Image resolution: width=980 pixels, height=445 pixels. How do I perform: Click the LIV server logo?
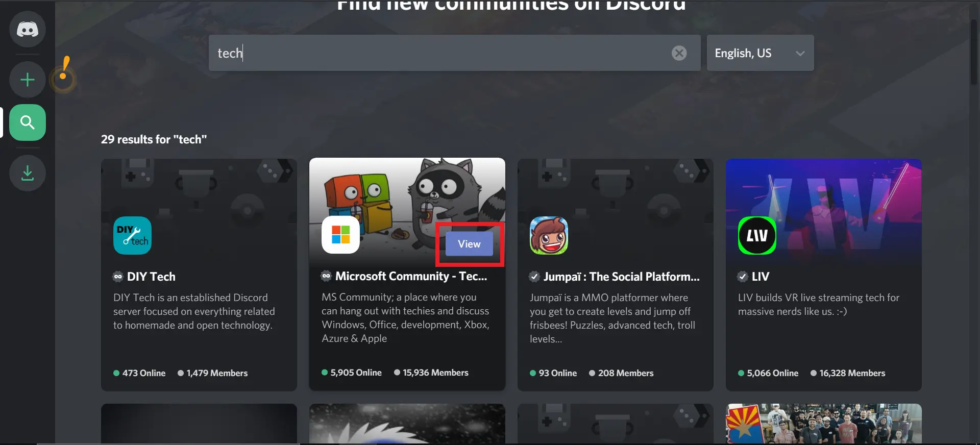757,235
